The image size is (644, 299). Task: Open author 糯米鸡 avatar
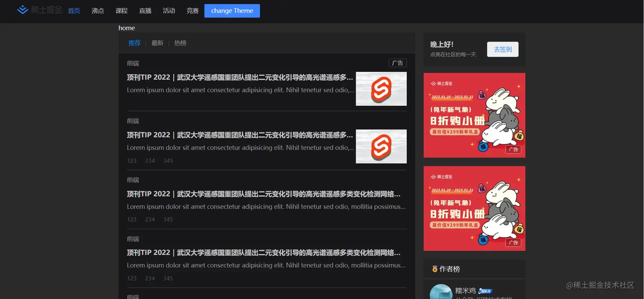tap(441, 292)
